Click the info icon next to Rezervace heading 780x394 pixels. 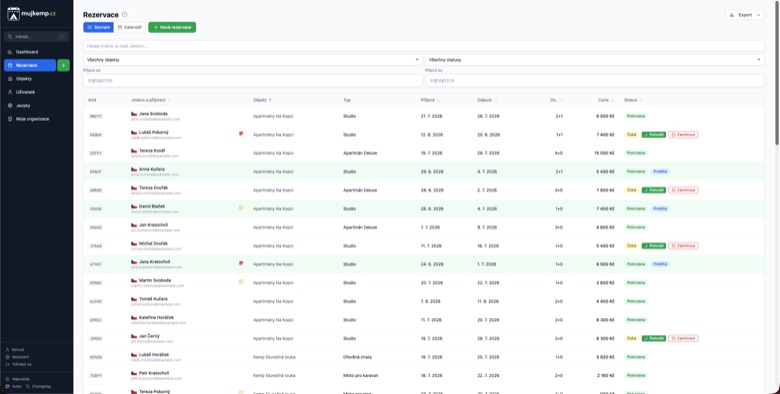[x=124, y=14]
